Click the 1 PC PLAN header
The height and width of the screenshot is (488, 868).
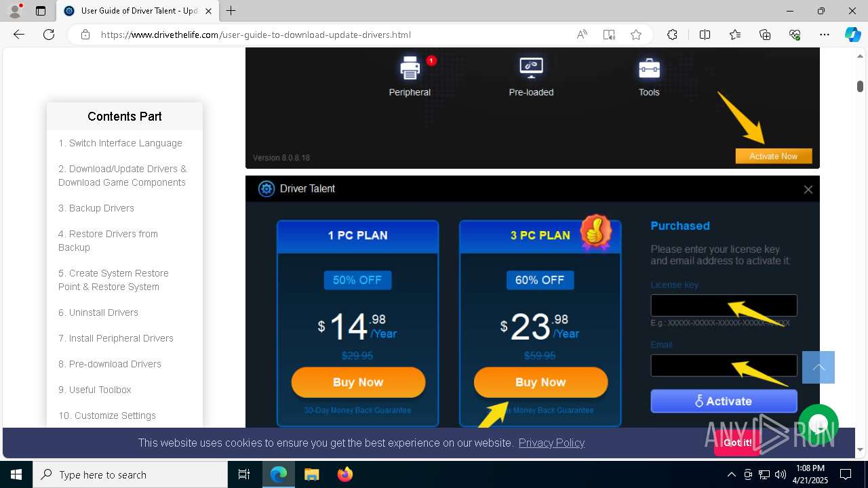358,235
